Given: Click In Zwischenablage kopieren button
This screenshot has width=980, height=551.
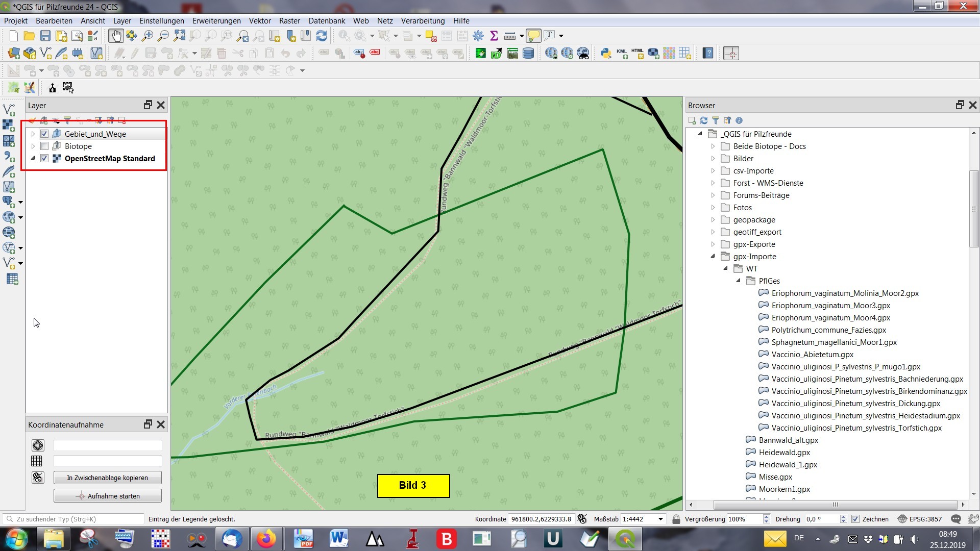Looking at the screenshot, I should coord(107,478).
